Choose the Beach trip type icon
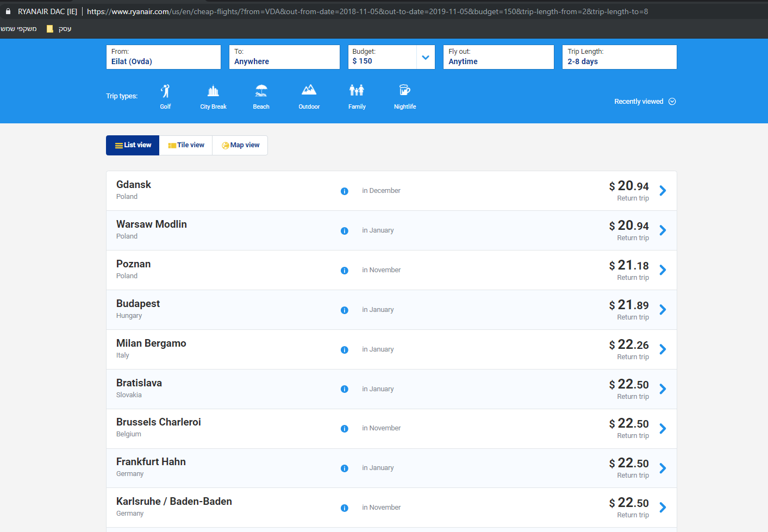The height and width of the screenshot is (532, 768). tap(261, 91)
